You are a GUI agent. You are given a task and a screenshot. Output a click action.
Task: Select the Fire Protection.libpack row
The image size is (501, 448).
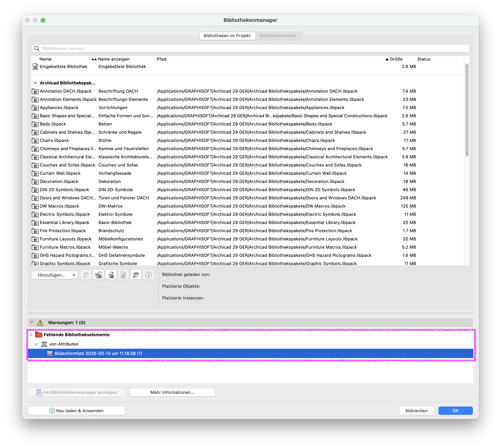[x=248, y=231]
